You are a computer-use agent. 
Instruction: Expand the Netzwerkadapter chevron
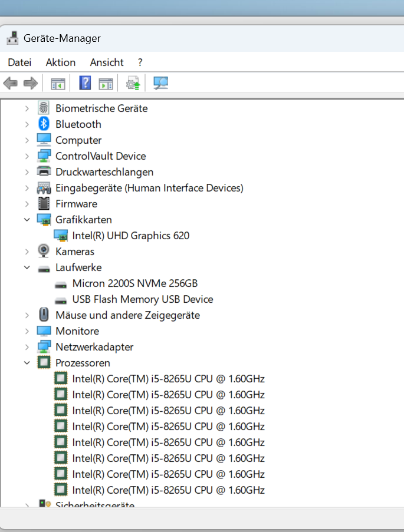[27, 347]
